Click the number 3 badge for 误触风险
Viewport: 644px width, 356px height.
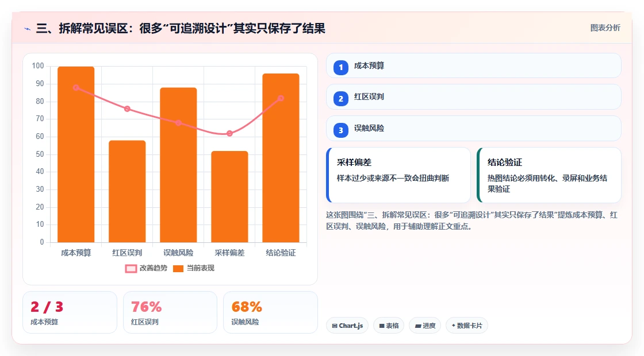(341, 130)
